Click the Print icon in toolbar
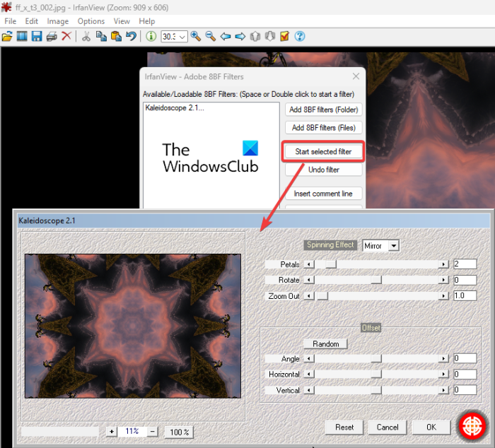The height and width of the screenshot is (448, 495). [x=52, y=36]
